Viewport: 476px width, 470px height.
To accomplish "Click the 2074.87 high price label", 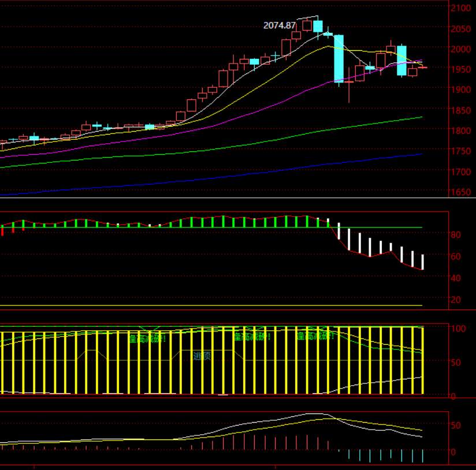I will point(279,25).
